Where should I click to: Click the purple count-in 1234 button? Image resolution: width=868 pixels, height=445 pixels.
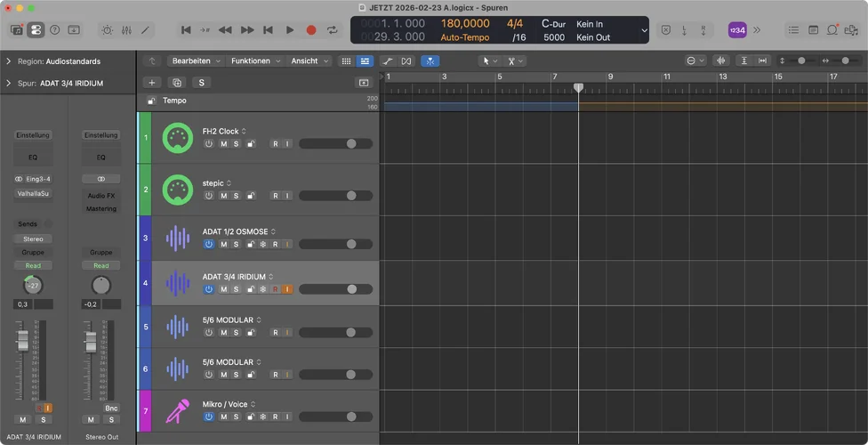737,30
